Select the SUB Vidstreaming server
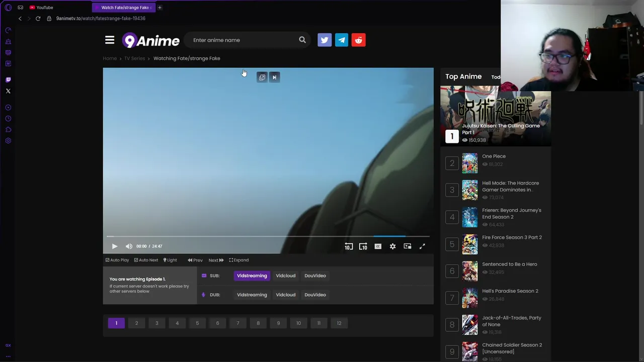This screenshot has height=362, width=644. pos(252,276)
